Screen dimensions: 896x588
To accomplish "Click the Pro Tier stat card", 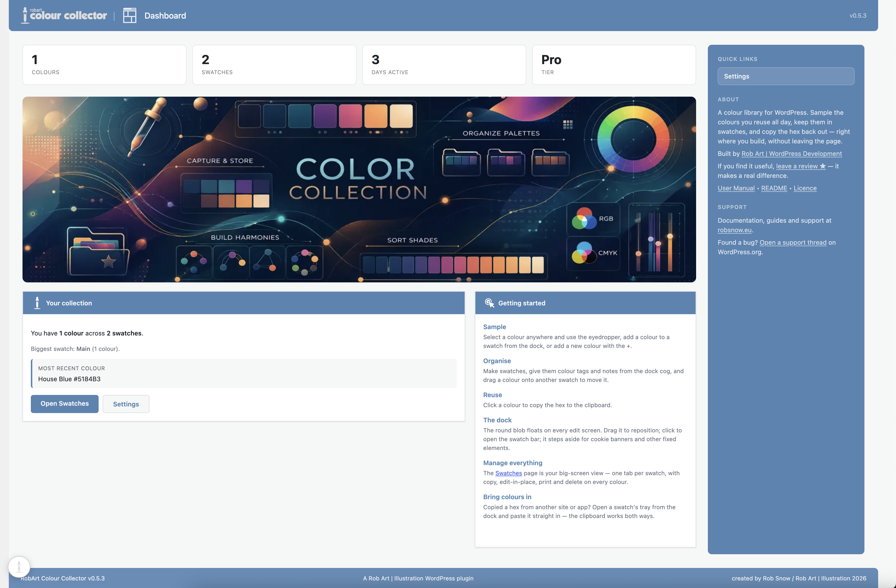I will pyautogui.click(x=614, y=65).
